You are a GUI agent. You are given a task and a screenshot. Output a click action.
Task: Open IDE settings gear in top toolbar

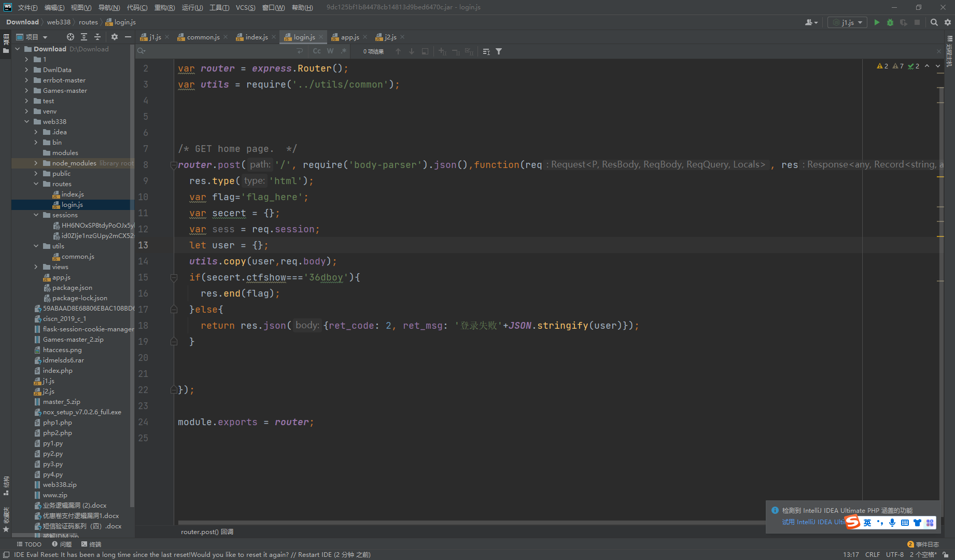coord(948,22)
